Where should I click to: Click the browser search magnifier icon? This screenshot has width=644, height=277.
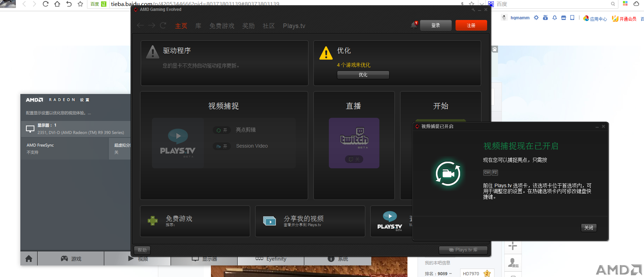coord(613,4)
